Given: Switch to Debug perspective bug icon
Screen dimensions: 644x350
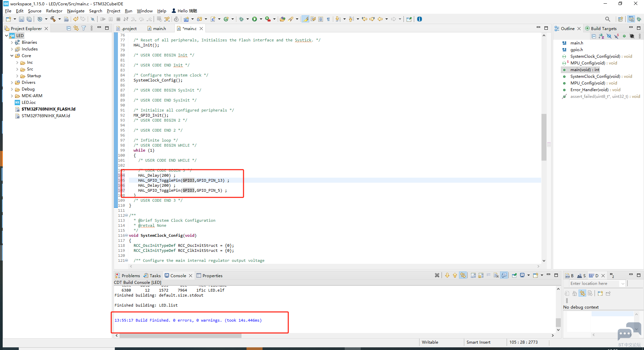Looking at the screenshot, I should [x=639, y=19].
